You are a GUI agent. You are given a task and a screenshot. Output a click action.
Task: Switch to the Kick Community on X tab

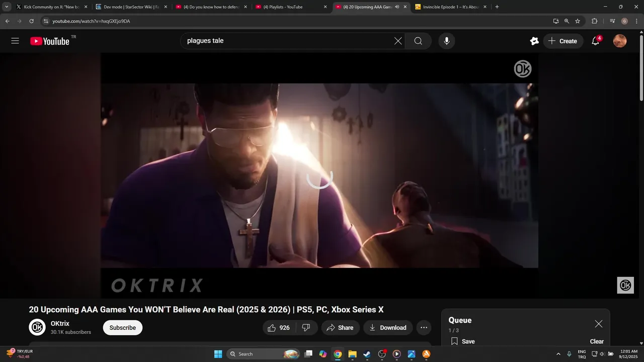pos(51,7)
